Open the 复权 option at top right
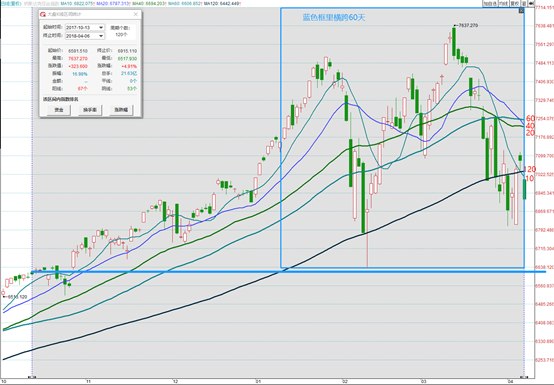554x385 pixels. [x=514, y=3]
